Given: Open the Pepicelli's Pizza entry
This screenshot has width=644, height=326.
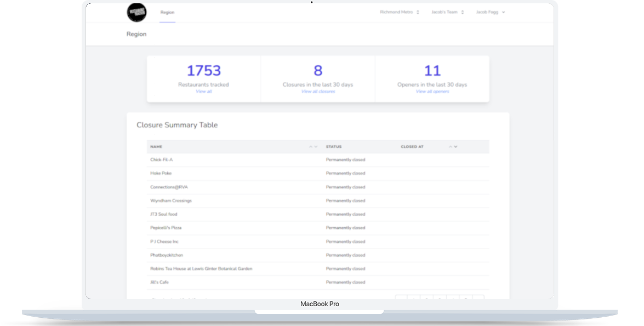Looking at the screenshot, I should pos(166,228).
